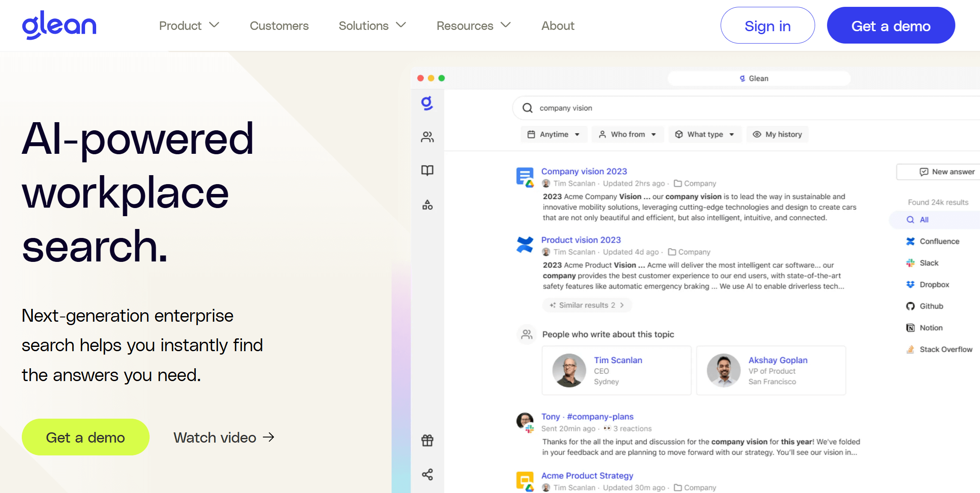
Task: Click Google Slides icon for Acme Product Strategy
Action: click(x=525, y=481)
